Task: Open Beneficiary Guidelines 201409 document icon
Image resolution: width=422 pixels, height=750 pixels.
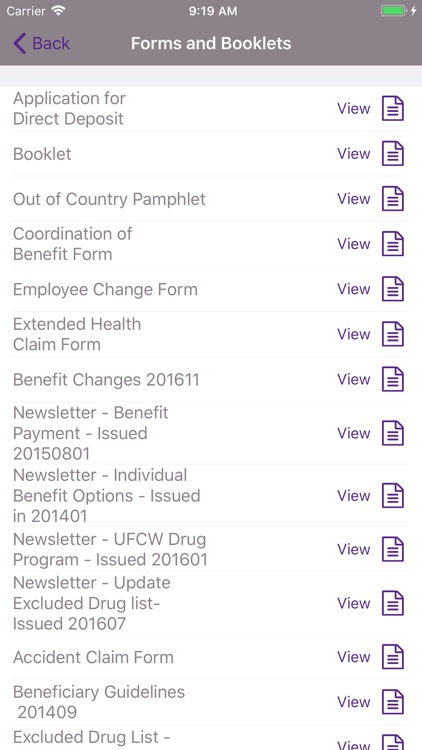Action: (393, 702)
